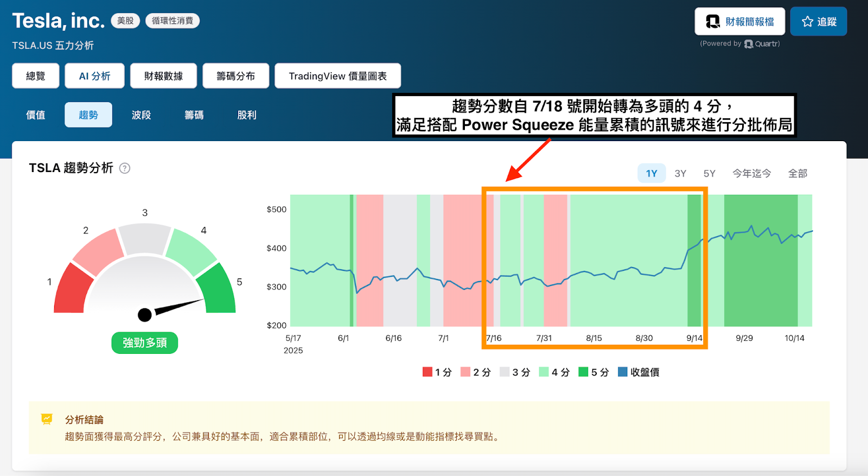Click the trend gauge needle dial
This screenshot has width=868, height=476.
pyautogui.click(x=145, y=314)
